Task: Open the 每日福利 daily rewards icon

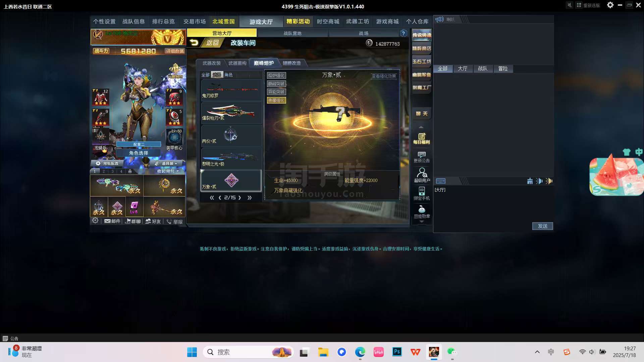Action: [422, 138]
